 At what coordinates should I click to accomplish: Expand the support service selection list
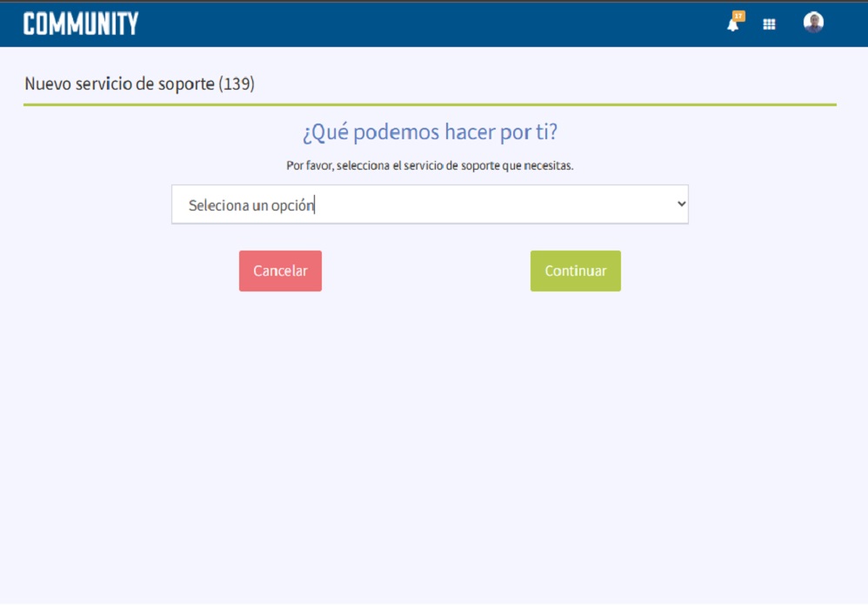click(431, 204)
